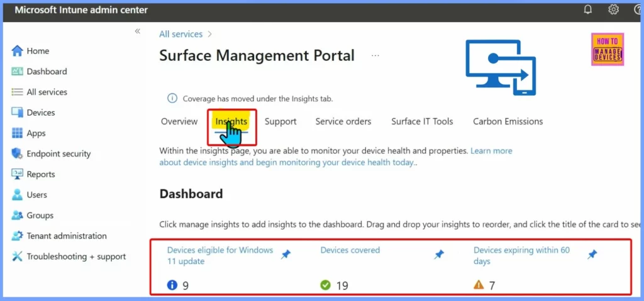
Task: Open Devices eligible for Windows 11 update card
Action: pyautogui.click(x=220, y=255)
